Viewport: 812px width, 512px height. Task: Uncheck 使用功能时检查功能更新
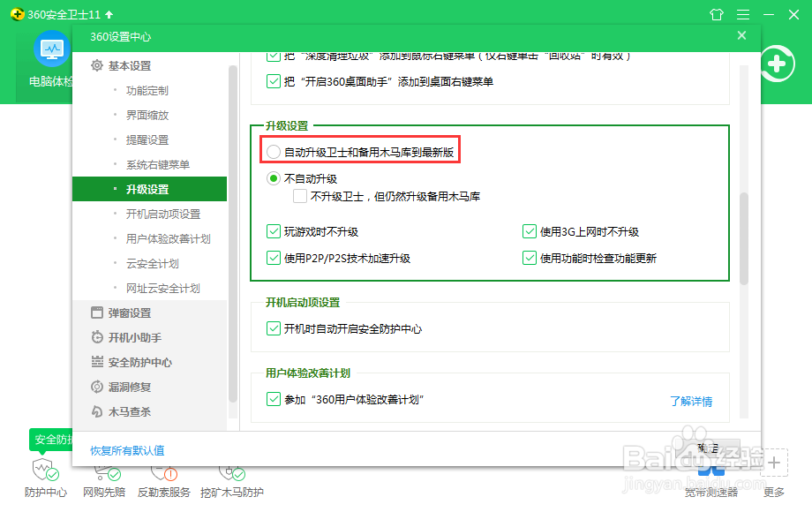(x=530, y=258)
